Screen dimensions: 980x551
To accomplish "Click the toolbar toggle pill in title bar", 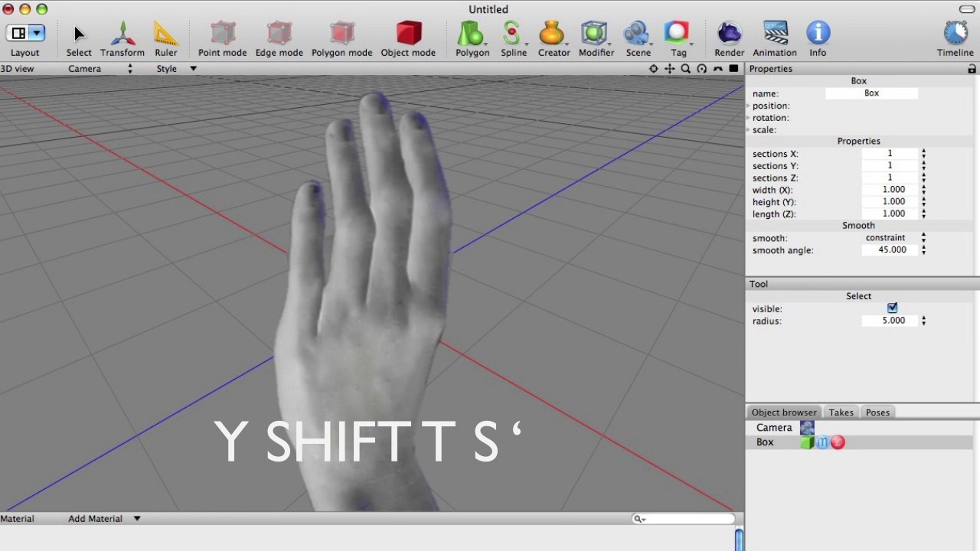I will coord(967,9).
